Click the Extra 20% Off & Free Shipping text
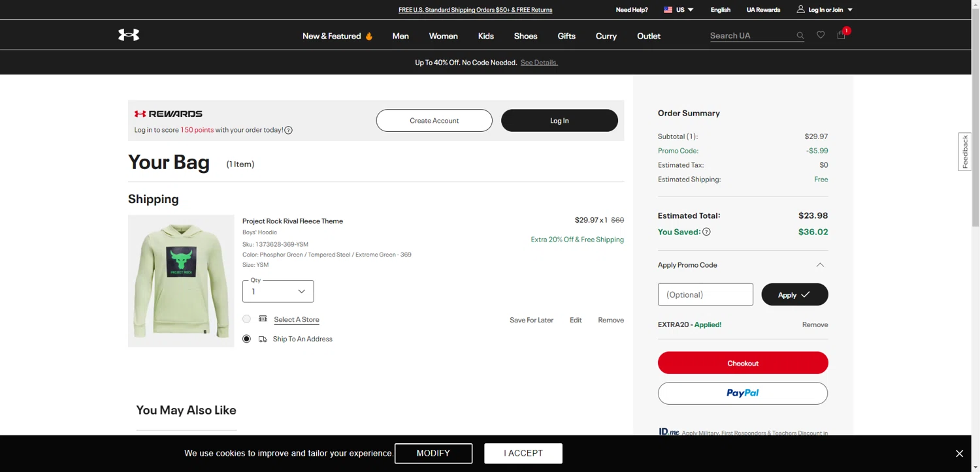980x472 pixels. coord(578,240)
